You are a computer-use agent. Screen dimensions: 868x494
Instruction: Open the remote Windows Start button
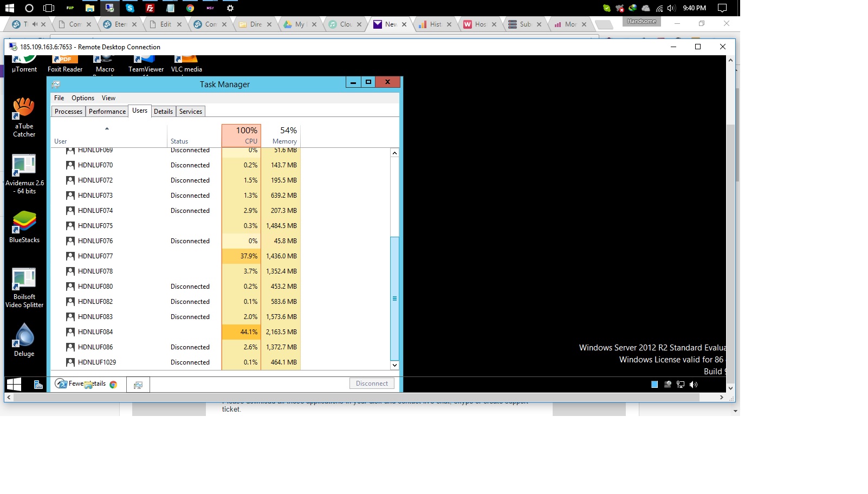[x=14, y=385]
